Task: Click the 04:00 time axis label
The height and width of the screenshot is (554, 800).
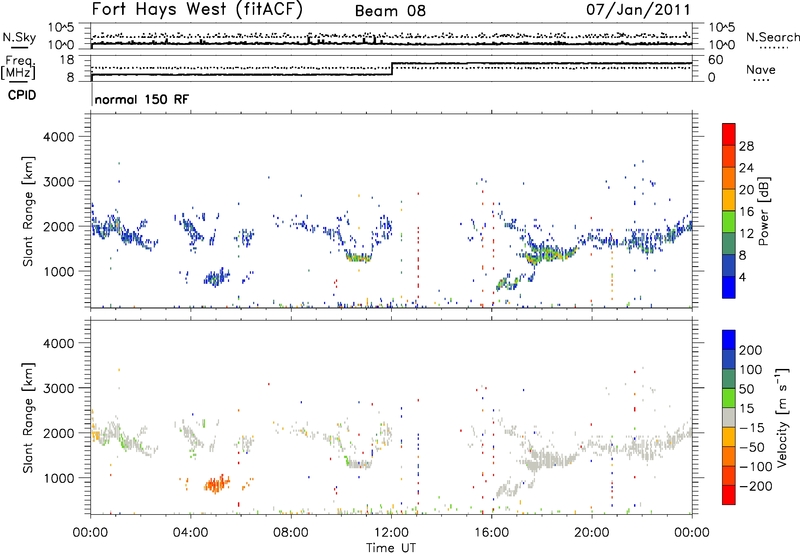Action: (190, 532)
